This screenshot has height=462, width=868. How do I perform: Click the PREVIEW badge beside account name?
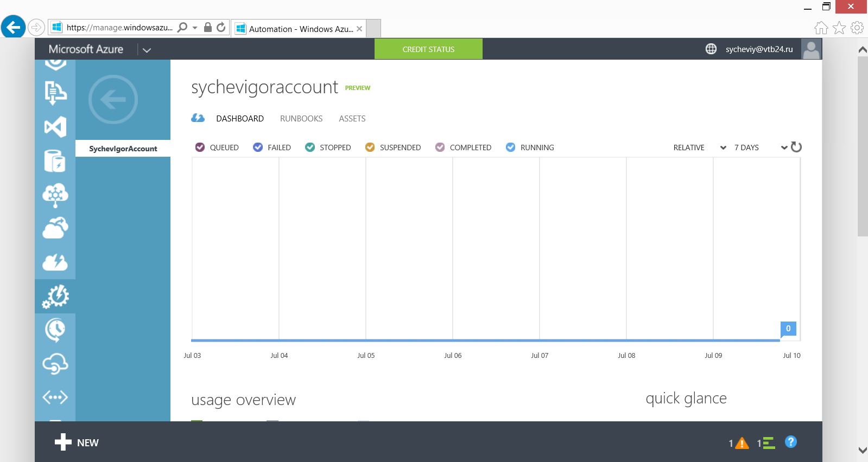pyautogui.click(x=358, y=88)
